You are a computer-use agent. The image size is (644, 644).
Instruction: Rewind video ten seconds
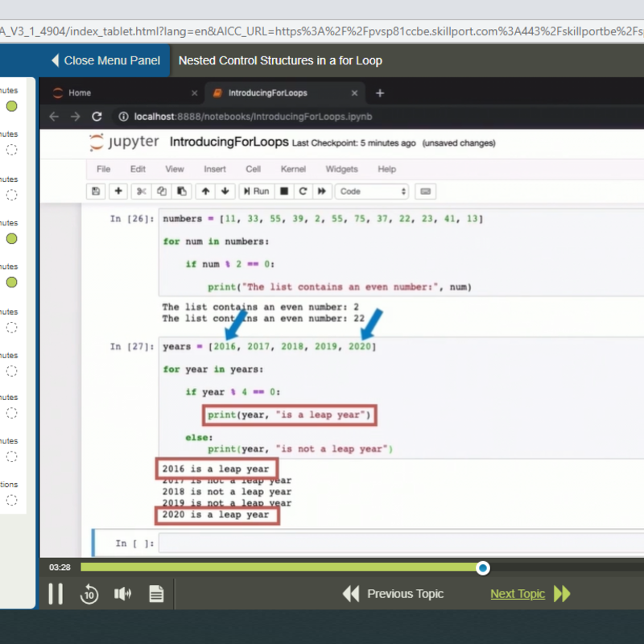pos(89,594)
